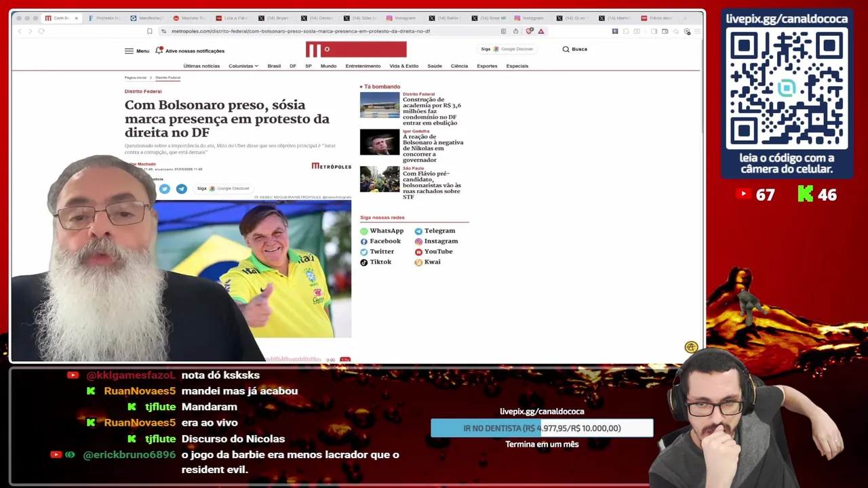Viewport: 868px width, 488px height.
Task: Click the round floating icon at page corner
Action: (x=691, y=347)
